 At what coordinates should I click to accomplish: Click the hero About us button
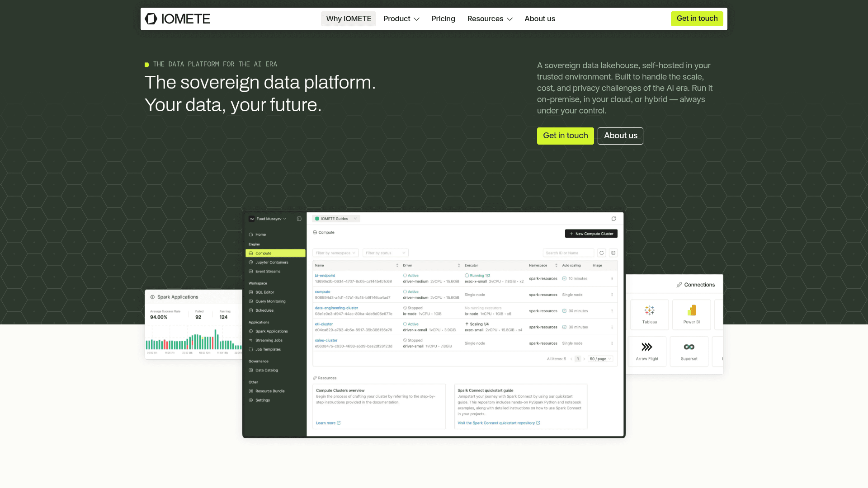[620, 136]
